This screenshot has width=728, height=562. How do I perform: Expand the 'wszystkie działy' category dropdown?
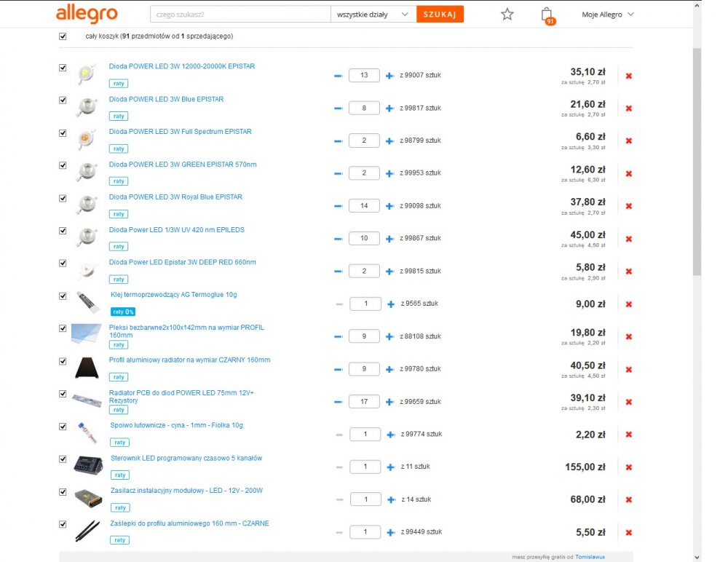click(x=373, y=15)
